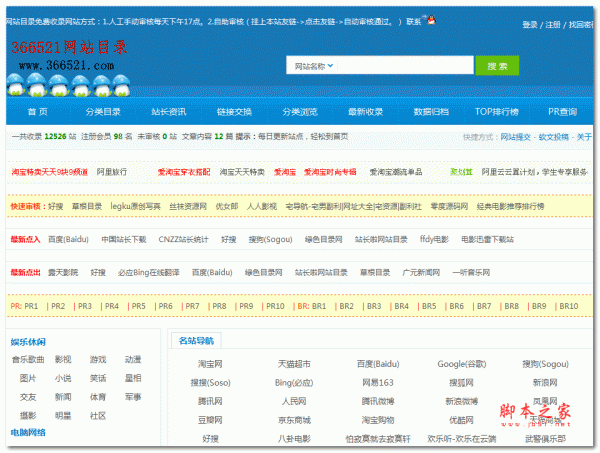The image size is (600, 453).
Task: Filter by PR10 rank
Action: click(x=275, y=306)
